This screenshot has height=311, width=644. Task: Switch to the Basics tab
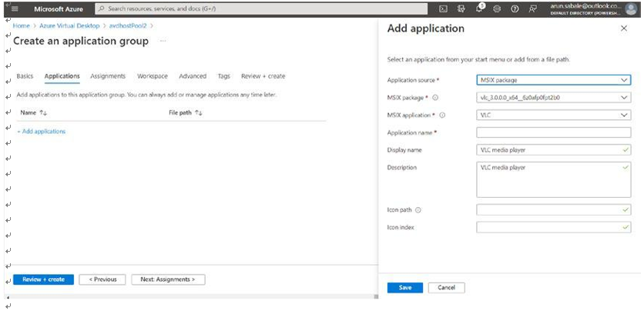[25, 76]
